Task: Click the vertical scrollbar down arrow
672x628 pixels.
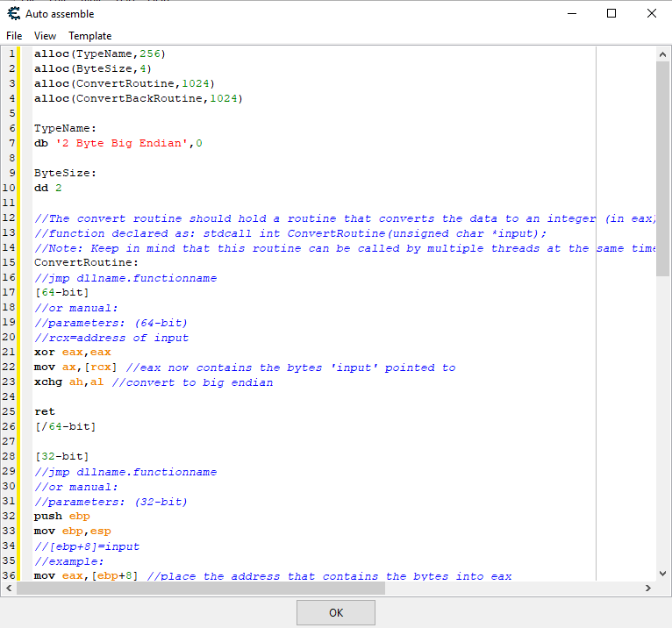Action: pyautogui.click(x=663, y=574)
